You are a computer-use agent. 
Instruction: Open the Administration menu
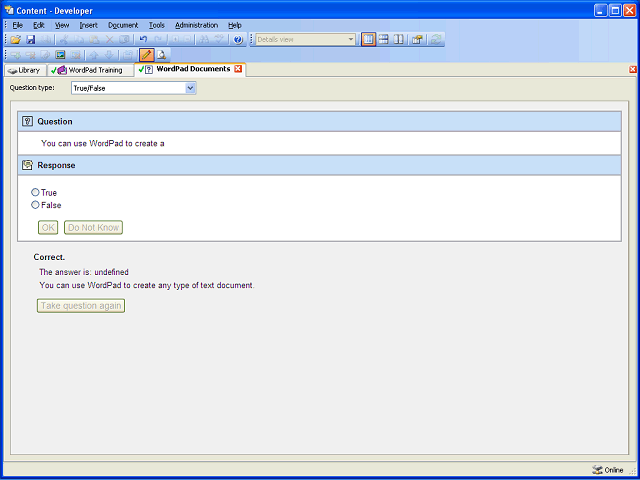(x=197, y=25)
